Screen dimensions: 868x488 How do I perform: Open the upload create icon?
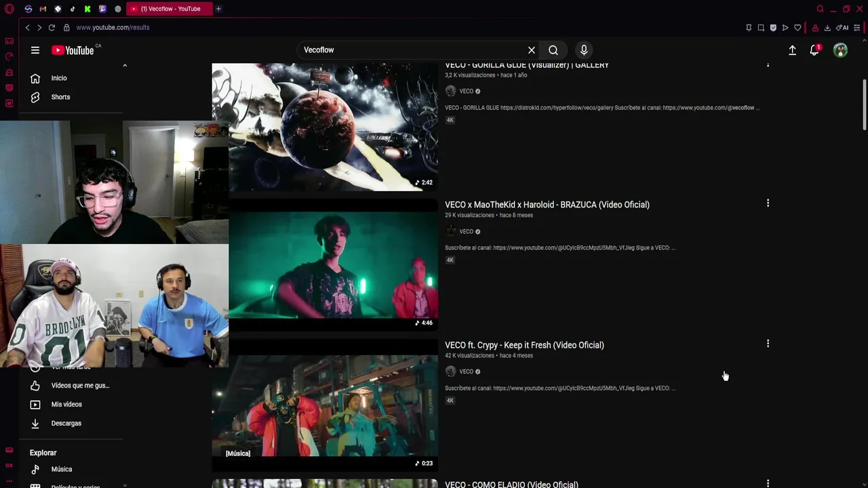(x=792, y=50)
